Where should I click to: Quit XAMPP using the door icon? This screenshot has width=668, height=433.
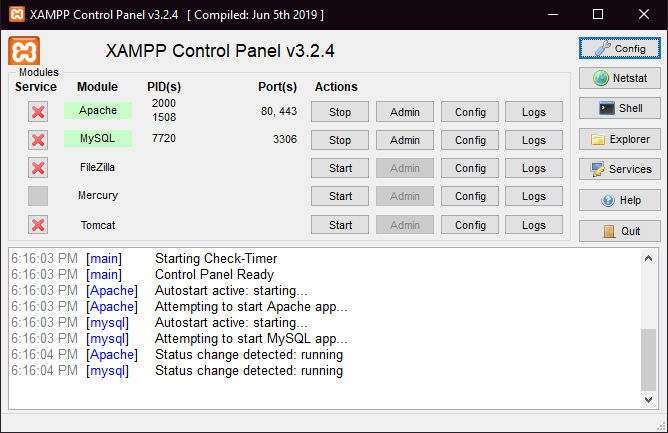(x=620, y=231)
